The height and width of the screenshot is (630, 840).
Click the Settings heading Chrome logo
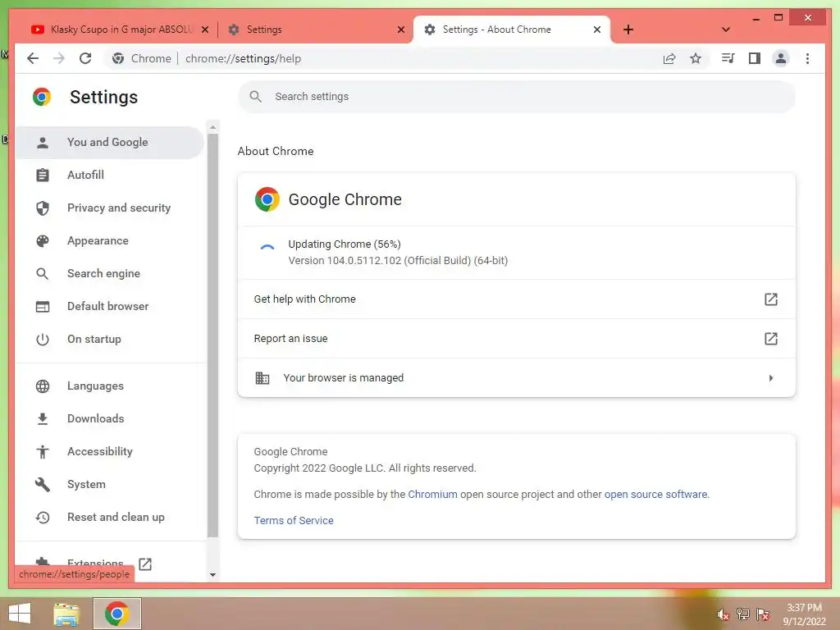[42, 97]
